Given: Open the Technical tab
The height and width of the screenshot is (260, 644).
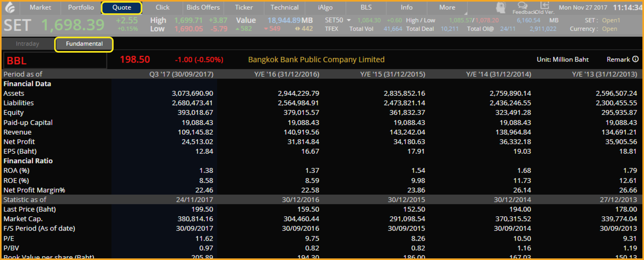Looking at the screenshot, I should 285,7.
